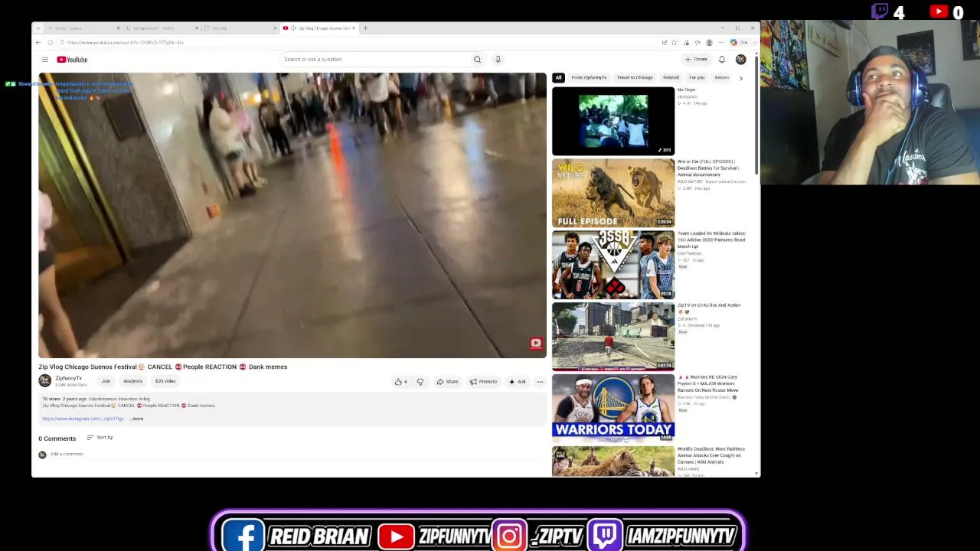Select the From ZipfunnyTv chip

[x=589, y=78]
